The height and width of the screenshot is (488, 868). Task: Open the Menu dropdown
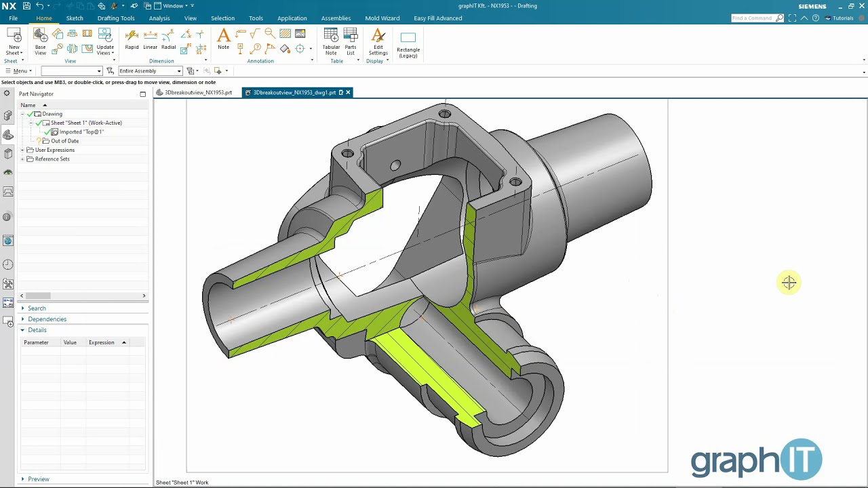(x=19, y=70)
